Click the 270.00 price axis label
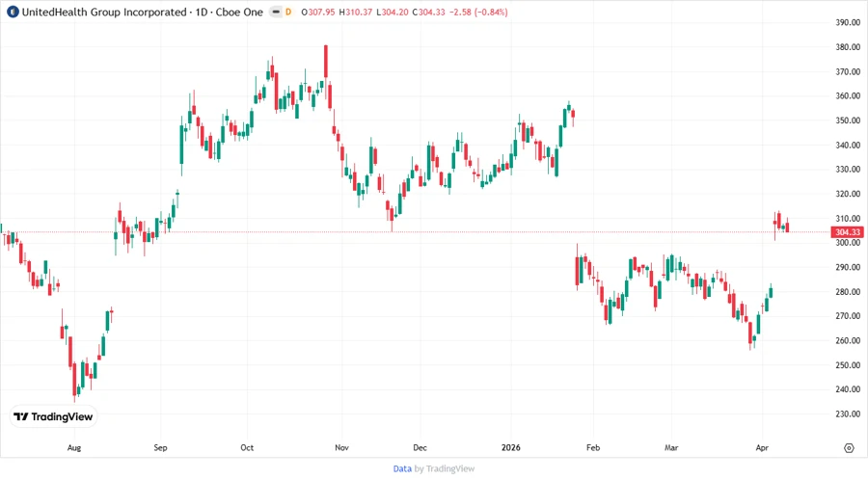 click(848, 316)
